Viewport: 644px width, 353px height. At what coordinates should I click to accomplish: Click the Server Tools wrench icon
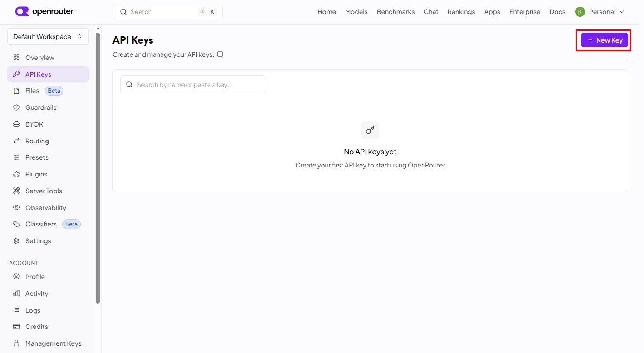click(x=16, y=191)
